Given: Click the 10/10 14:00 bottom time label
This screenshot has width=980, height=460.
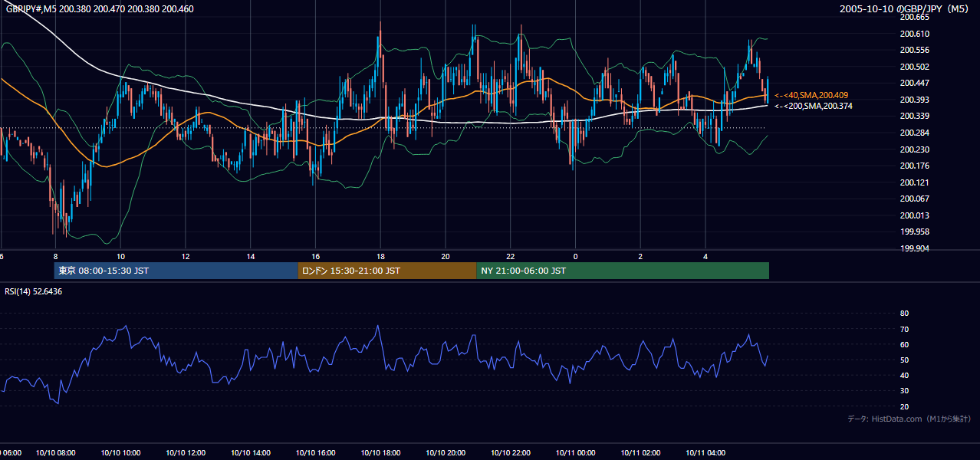Looking at the screenshot, I should (x=251, y=453).
